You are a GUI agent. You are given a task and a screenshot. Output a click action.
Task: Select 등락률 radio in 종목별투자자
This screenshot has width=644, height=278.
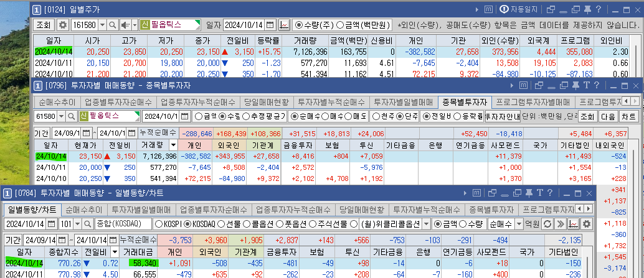point(457,116)
